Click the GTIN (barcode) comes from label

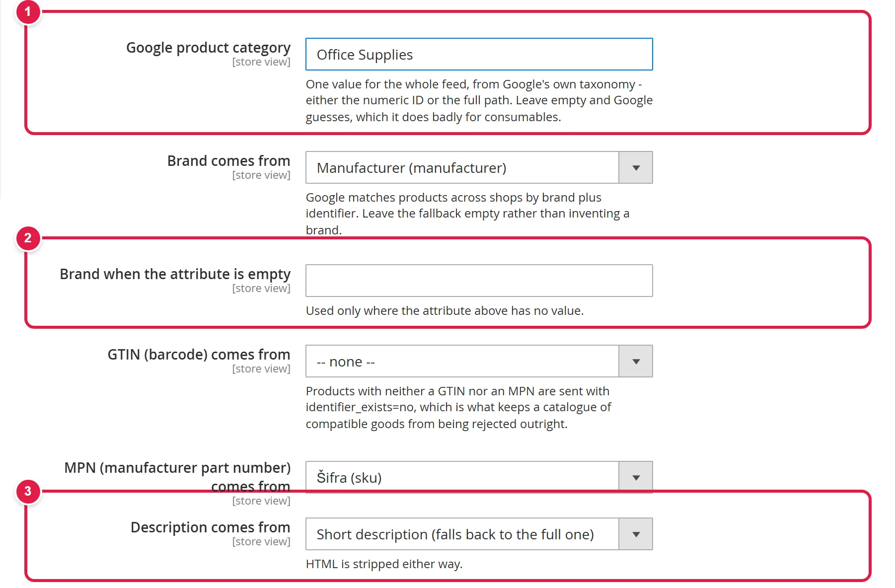point(199,355)
